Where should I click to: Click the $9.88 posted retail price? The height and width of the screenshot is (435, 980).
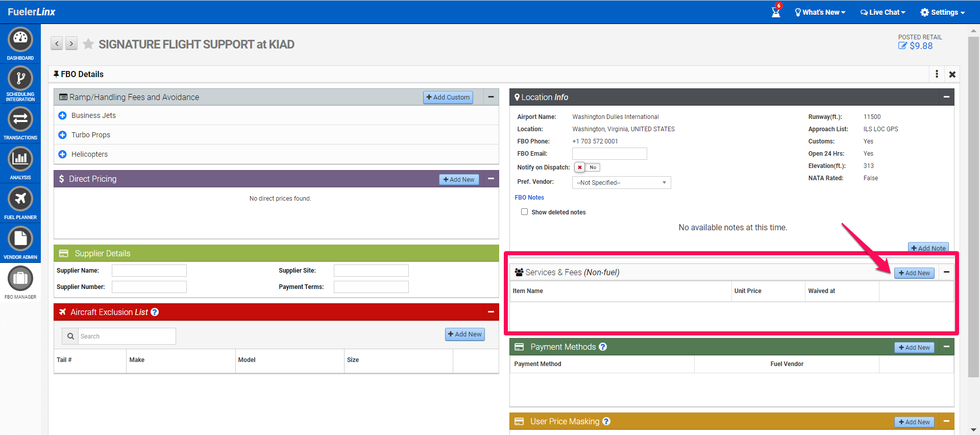pos(921,45)
